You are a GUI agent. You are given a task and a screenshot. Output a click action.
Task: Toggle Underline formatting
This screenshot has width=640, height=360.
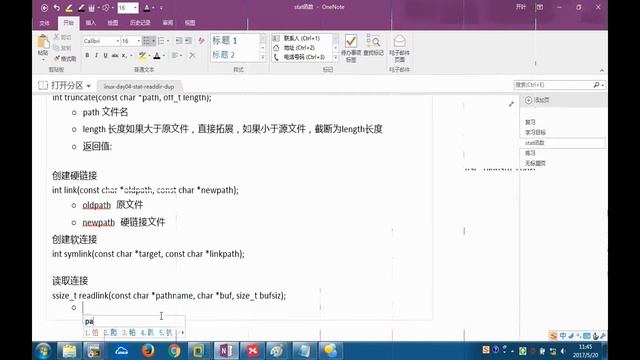pos(105,56)
